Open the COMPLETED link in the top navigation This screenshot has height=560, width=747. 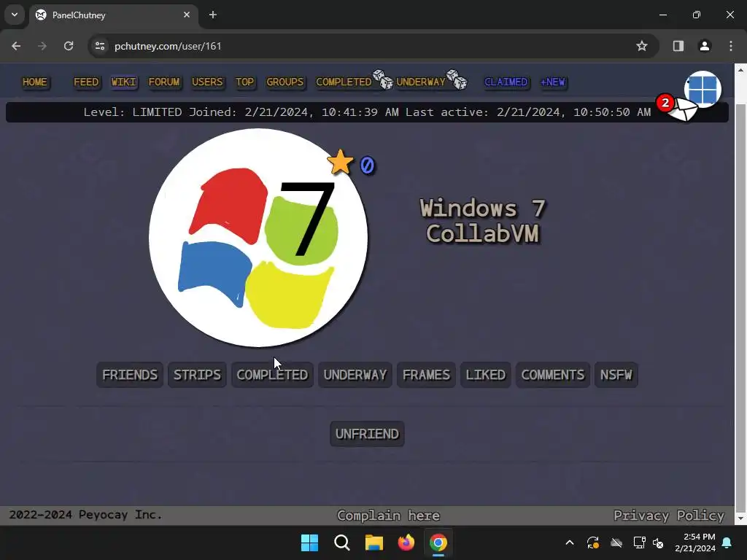click(x=344, y=82)
